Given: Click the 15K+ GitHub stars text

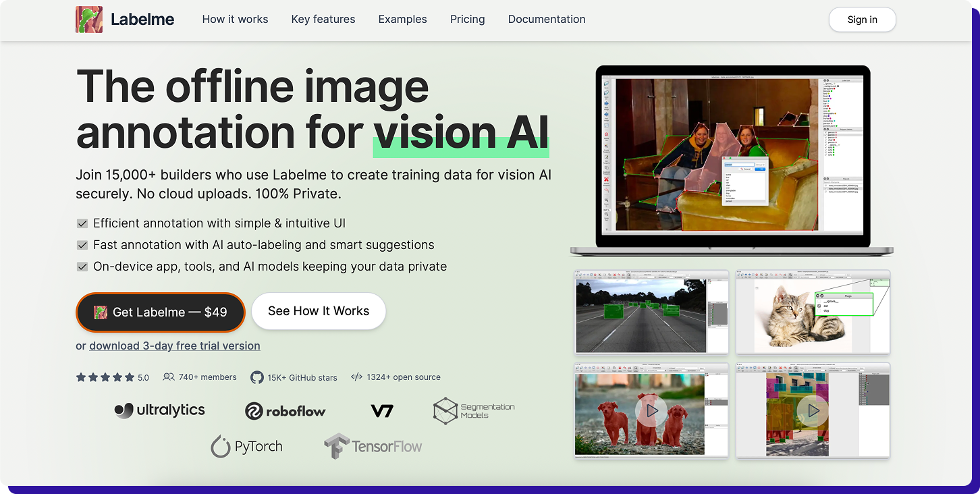Looking at the screenshot, I should pyautogui.click(x=302, y=378).
